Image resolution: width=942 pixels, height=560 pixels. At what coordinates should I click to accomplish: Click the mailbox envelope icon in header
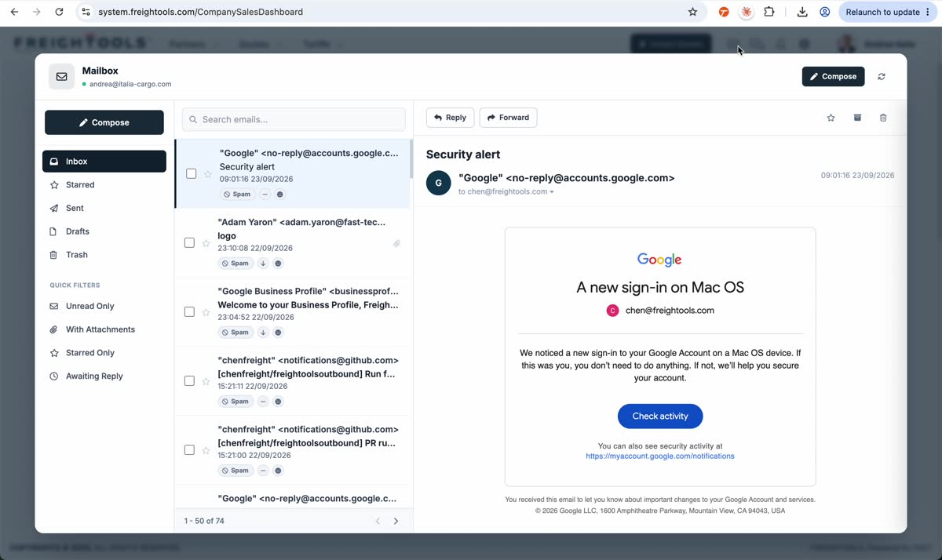62,77
